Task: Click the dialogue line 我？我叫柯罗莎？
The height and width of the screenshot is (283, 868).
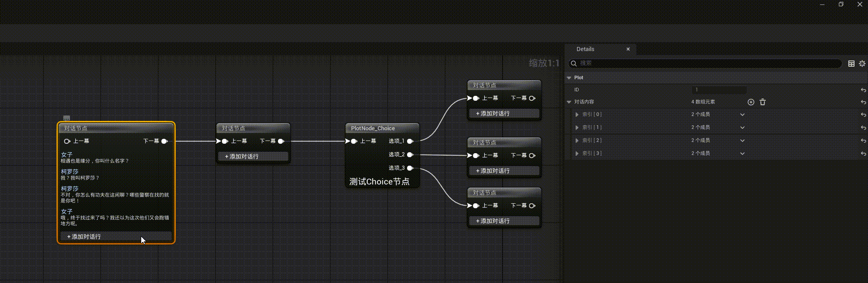Action: point(80,178)
